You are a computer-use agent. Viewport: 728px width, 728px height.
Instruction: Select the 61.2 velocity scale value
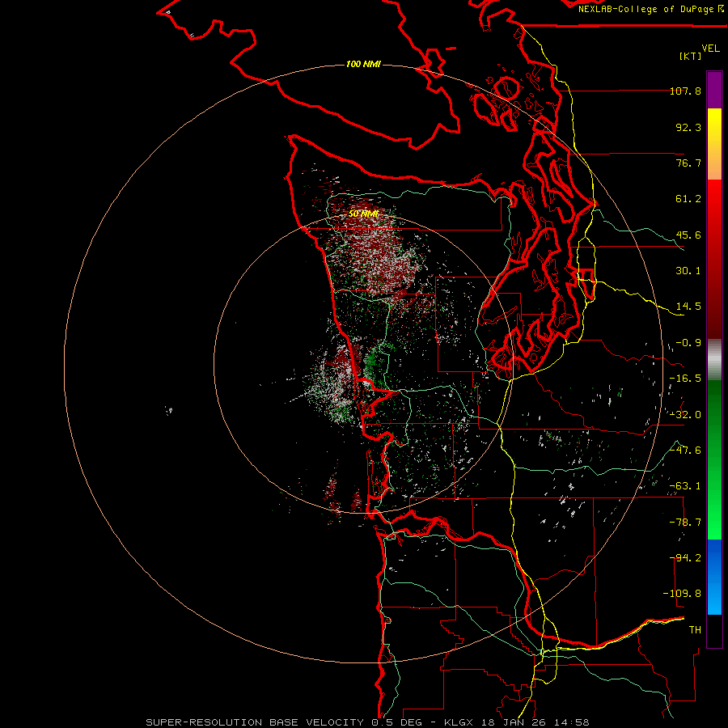coord(688,199)
